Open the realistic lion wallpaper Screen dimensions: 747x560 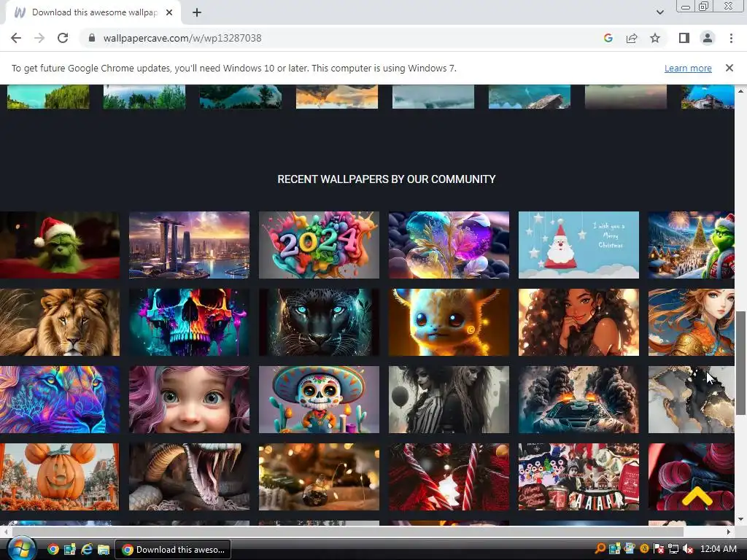pyautogui.click(x=60, y=322)
